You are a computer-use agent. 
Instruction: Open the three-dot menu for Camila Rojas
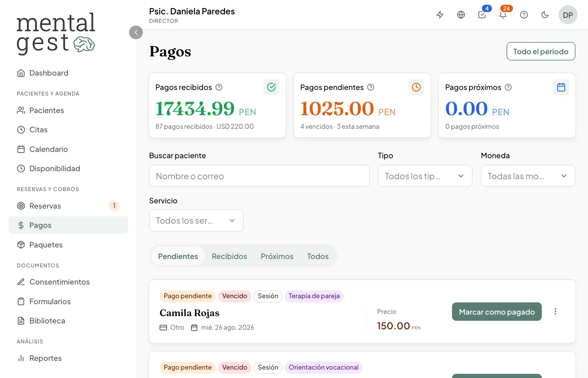click(555, 311)
